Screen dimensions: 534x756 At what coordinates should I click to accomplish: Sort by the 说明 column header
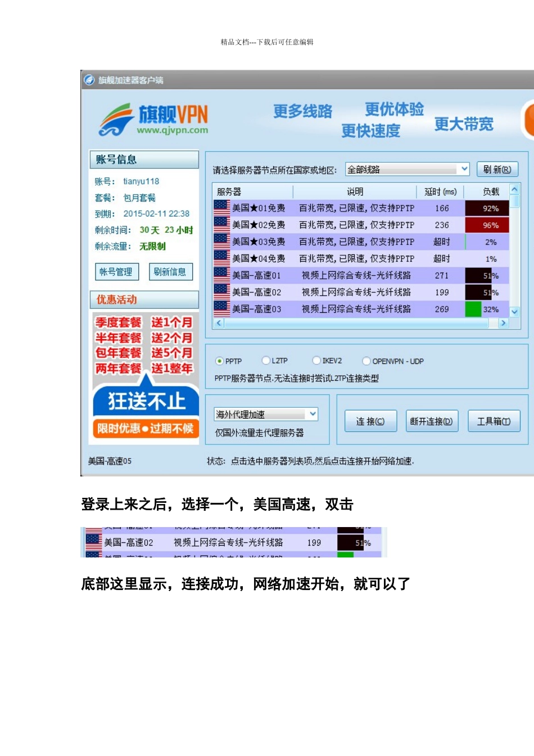pyautogui.click(x=355, y=191)
